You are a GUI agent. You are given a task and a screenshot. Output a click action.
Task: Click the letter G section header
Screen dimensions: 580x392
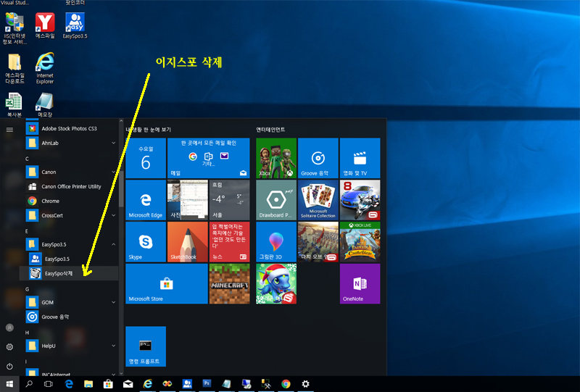coord(27,289)
